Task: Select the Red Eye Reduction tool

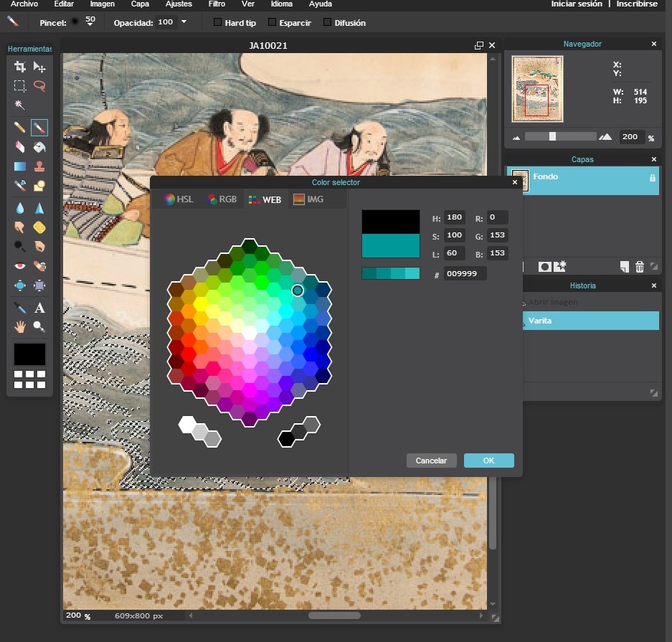Action: click(19, 266)
